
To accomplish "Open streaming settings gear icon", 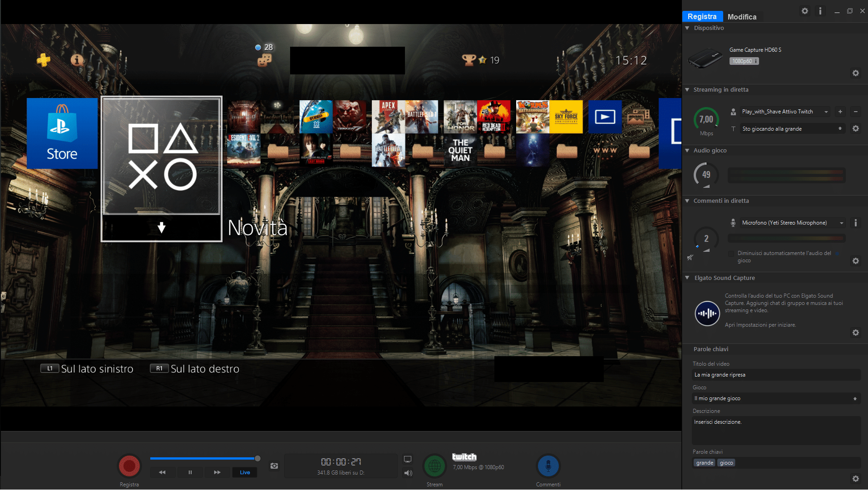I will [855, 129].
